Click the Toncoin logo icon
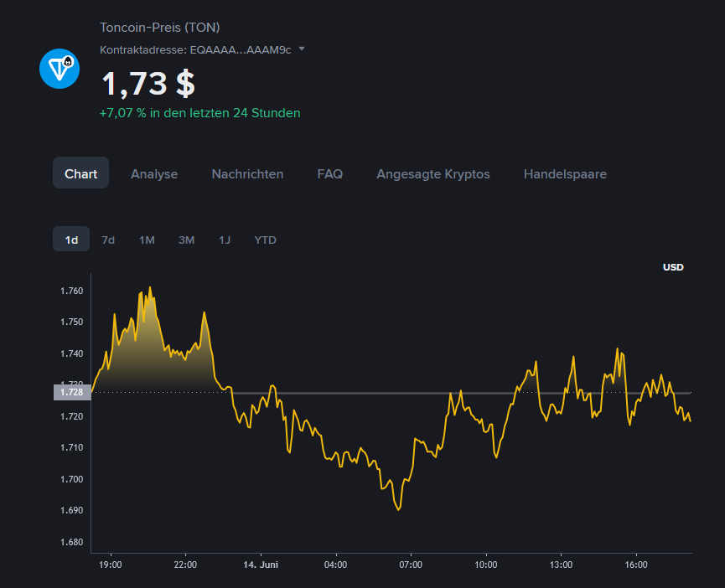The height and width of the screenshot is (588, 725). 60,69
